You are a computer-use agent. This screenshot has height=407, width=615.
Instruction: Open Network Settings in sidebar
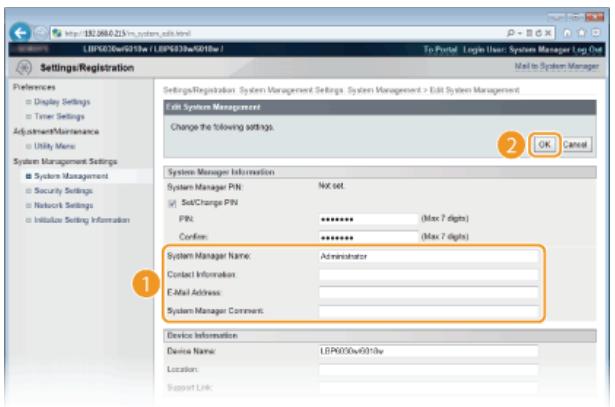pos(64,205)
